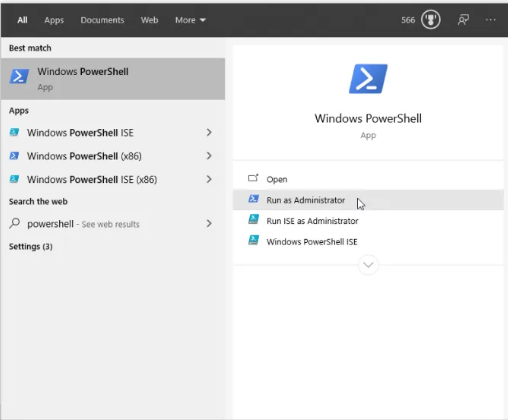Switch to the Documents search tab
The width and height of the screenshot is (508, 420).
[102, 20]
